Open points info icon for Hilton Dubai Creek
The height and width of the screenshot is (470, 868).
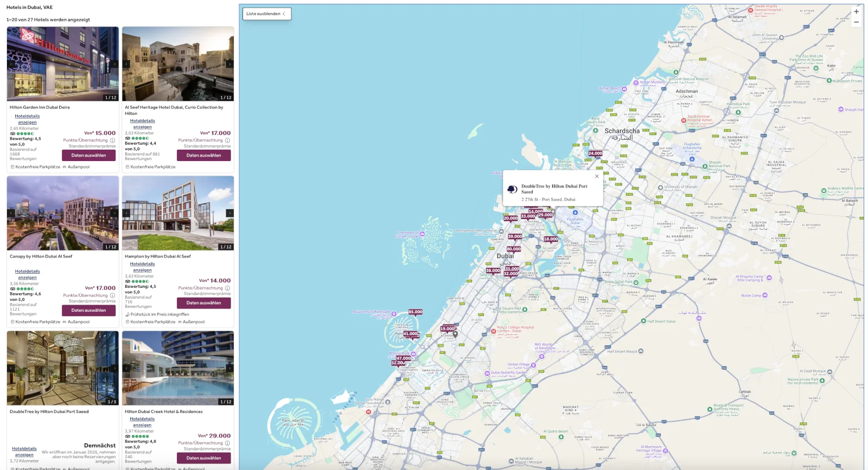pyautogui.click(x=227, y=443)
